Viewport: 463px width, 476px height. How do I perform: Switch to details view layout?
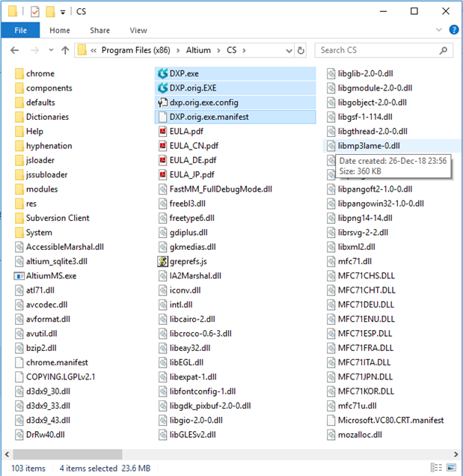click(436, 468)
